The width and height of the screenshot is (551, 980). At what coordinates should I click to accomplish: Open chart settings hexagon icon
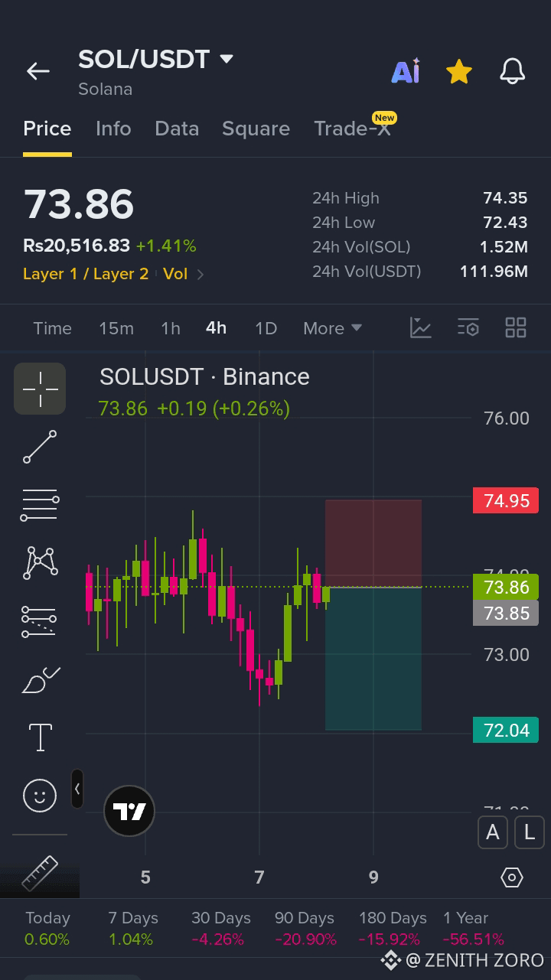coord(512,877)
